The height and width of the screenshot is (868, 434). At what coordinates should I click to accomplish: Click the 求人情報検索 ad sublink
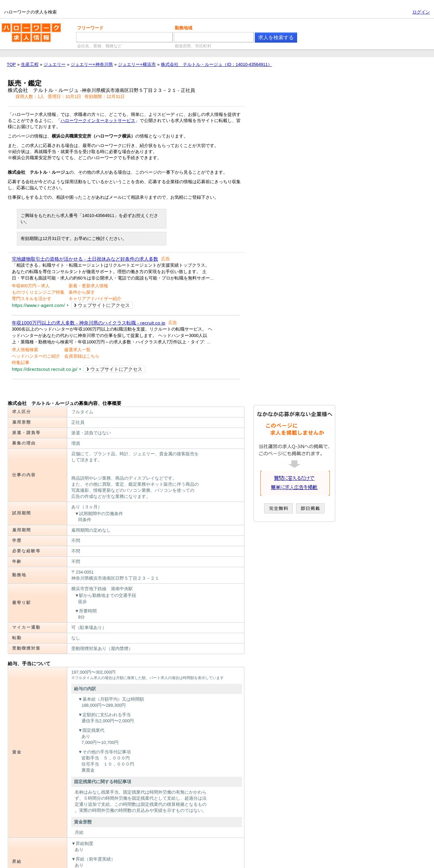coord(25,350)
